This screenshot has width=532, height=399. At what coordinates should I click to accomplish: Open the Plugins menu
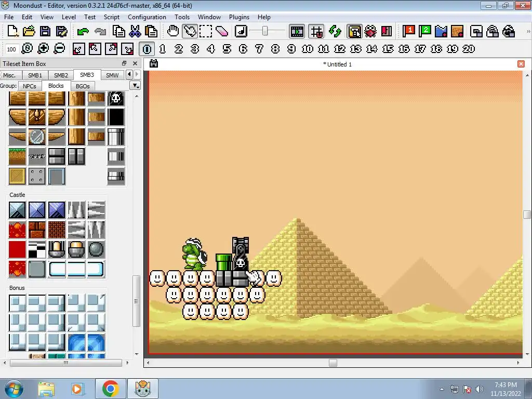pos(239,17)
